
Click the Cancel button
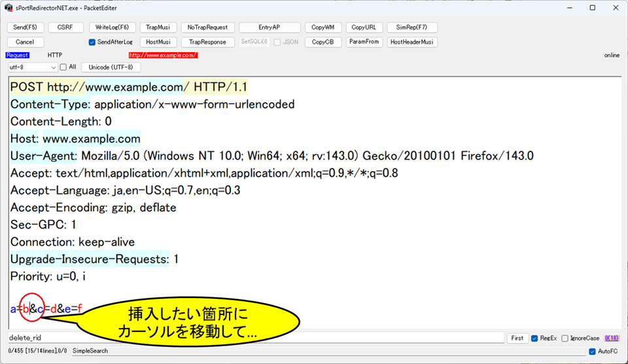26,42
